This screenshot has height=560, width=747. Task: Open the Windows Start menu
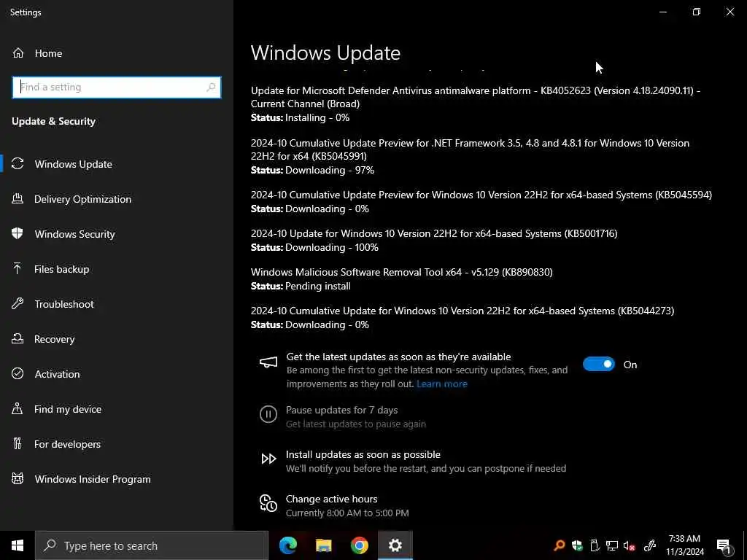tap(18, 545)
